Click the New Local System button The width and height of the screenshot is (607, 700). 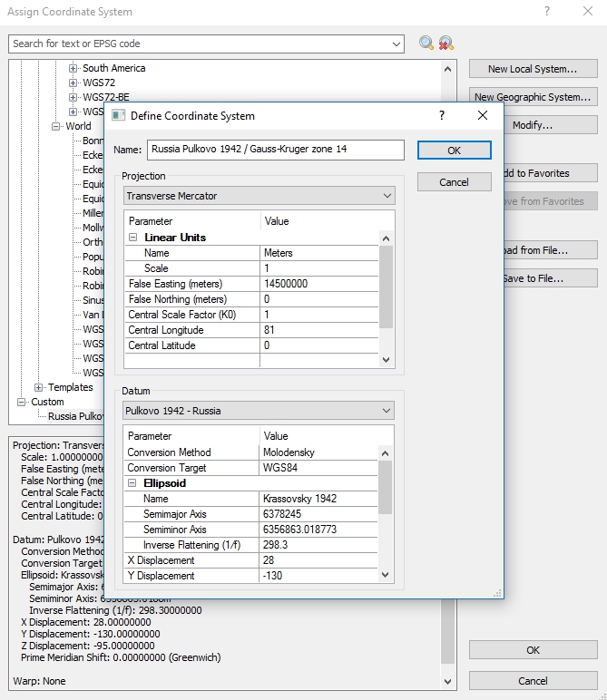[x=533, y=69]
